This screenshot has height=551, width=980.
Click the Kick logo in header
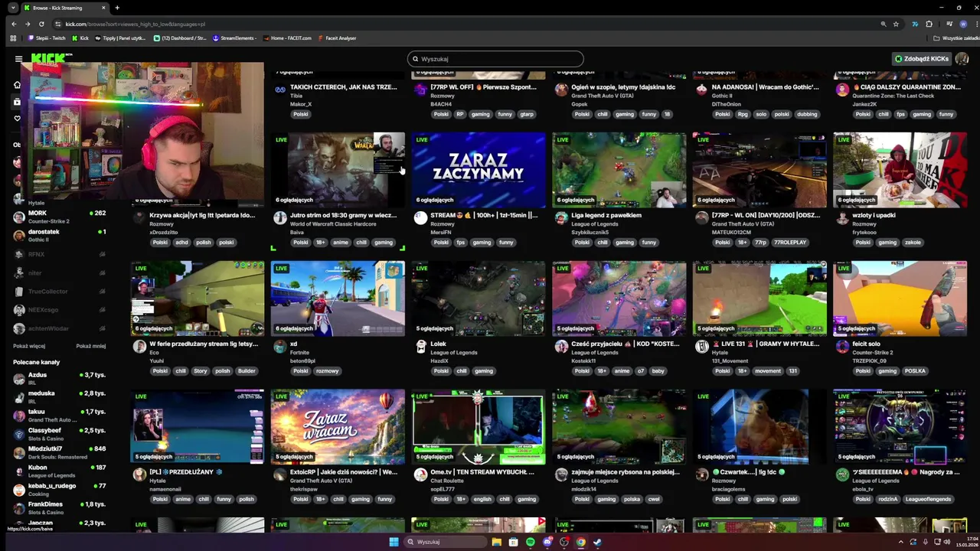tap(51, 58)
